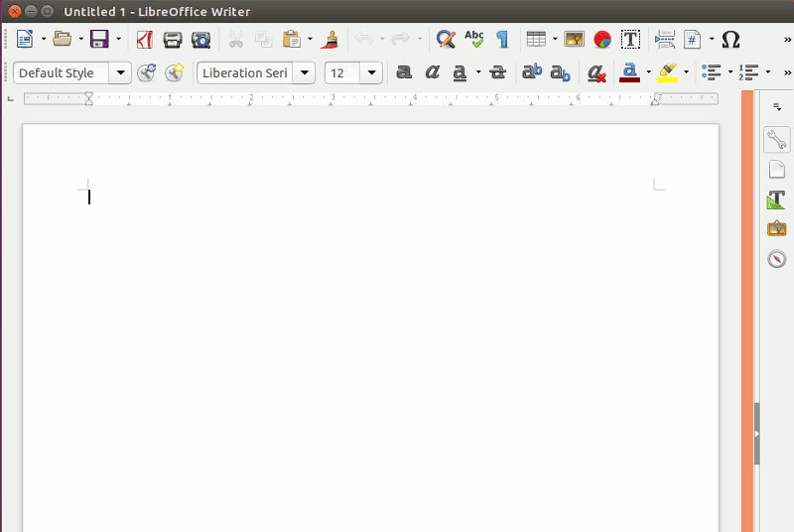This screenshot has width=794, height=532.
Task: Insert a table using Table icon
Action: 536,39
